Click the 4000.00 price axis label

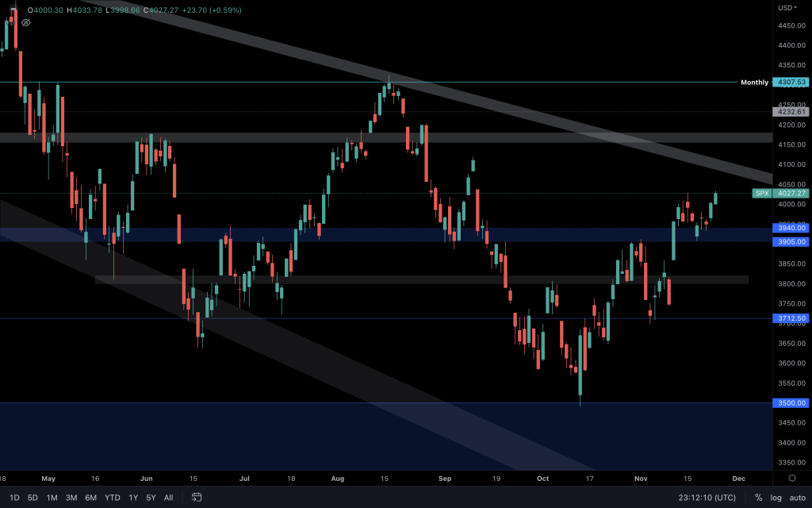791,204
